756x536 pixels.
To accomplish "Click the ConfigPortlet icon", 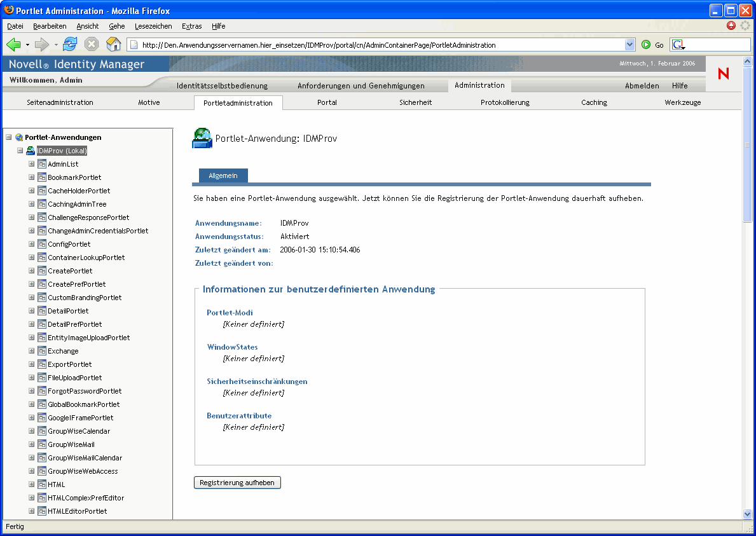I will pyautogui.click(x=42, y=244).
